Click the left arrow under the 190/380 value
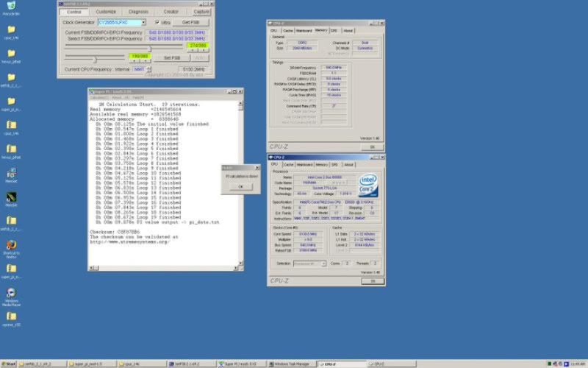 (x=135, y=61)
